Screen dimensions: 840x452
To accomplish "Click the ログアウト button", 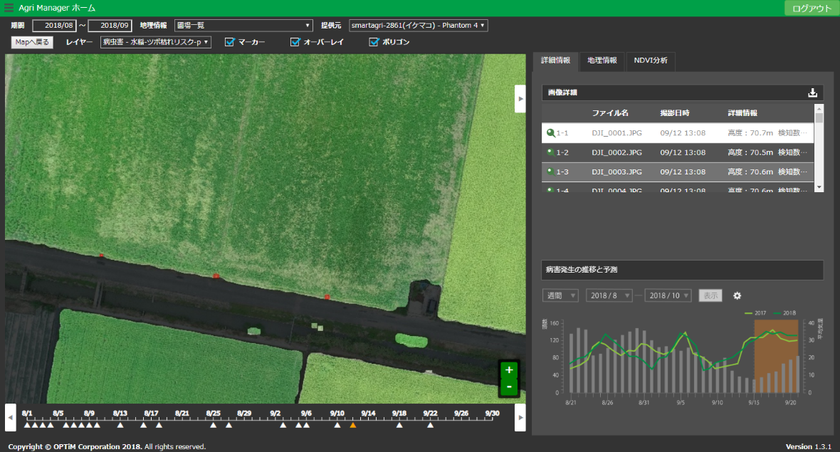I will point(811,8).
